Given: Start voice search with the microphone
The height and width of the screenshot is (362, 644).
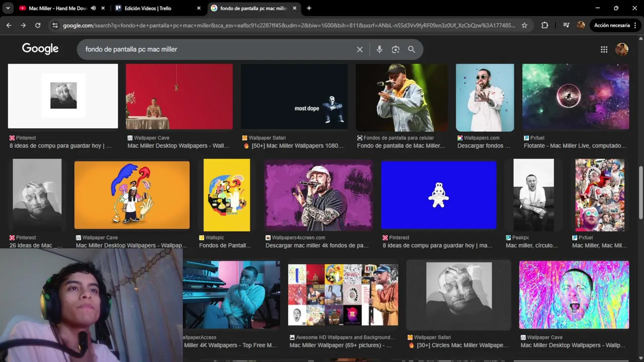Looking at the screenshot, I should tap(379, 49).
